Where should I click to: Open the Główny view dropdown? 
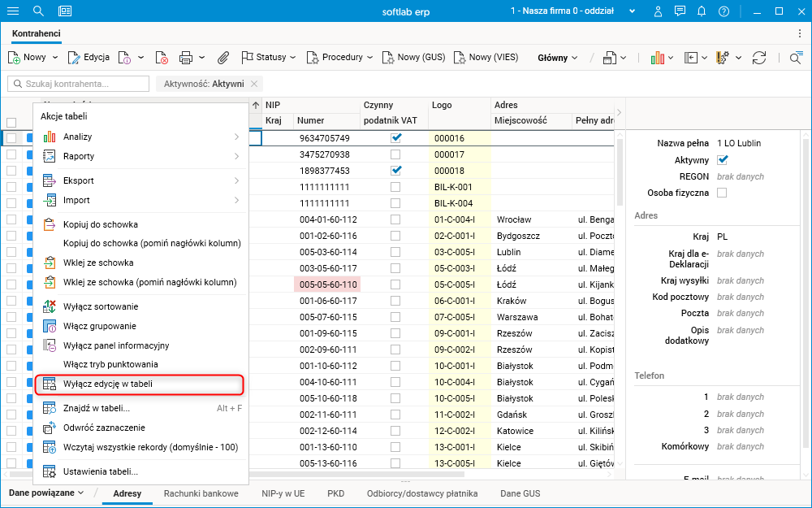pyautogui.click(x=557, y=58)
